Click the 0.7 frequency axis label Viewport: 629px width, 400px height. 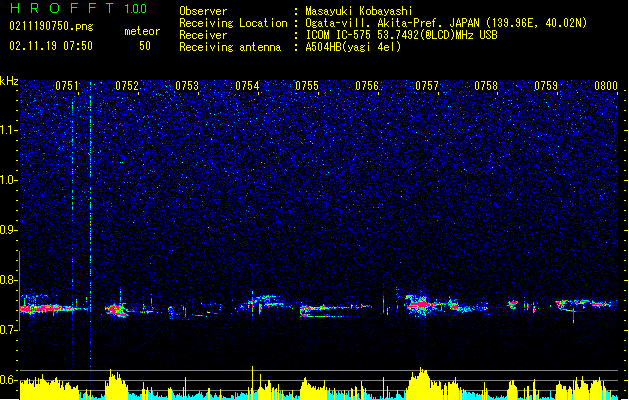click(x=9, y=330)
